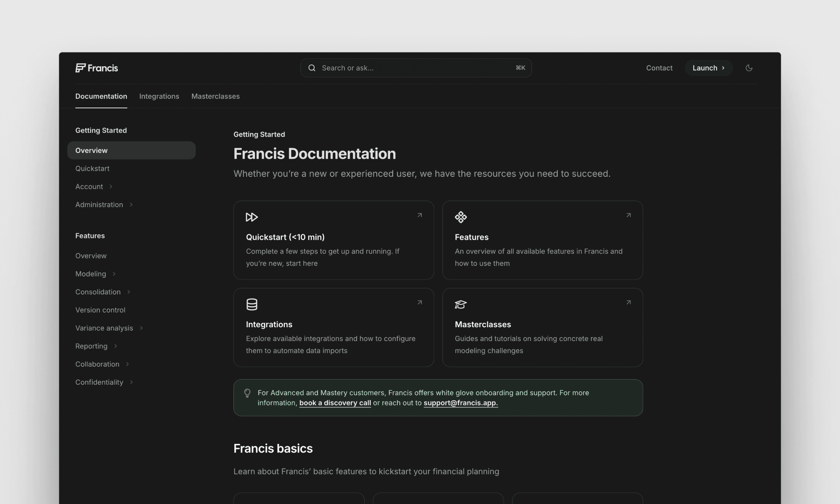Switch to the Integrations tab
The width and height of the screenshot is (840, 504).
[159, 96]
